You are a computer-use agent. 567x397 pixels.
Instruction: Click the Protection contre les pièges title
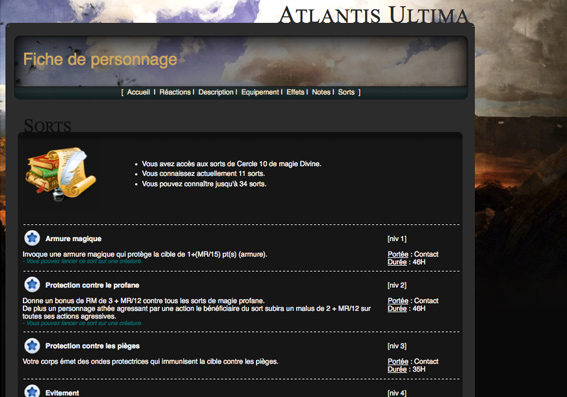pyautogui.click(x=93, y=346)
